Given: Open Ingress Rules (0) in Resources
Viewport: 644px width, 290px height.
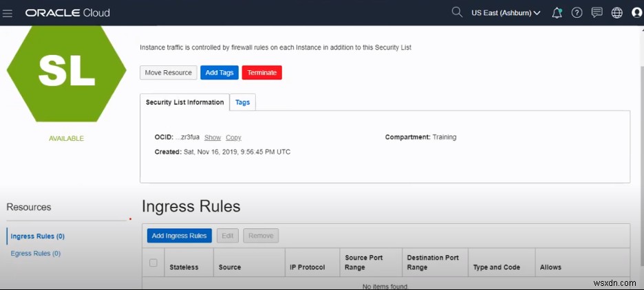Looking at the screenshot, I should [x=37, y=236].
